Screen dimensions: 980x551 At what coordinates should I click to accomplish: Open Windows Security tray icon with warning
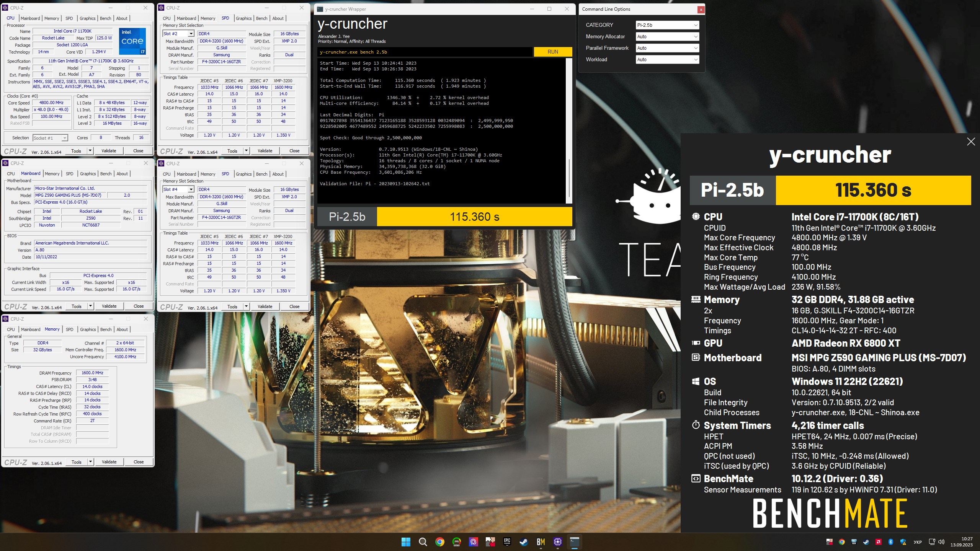[903, 542]
